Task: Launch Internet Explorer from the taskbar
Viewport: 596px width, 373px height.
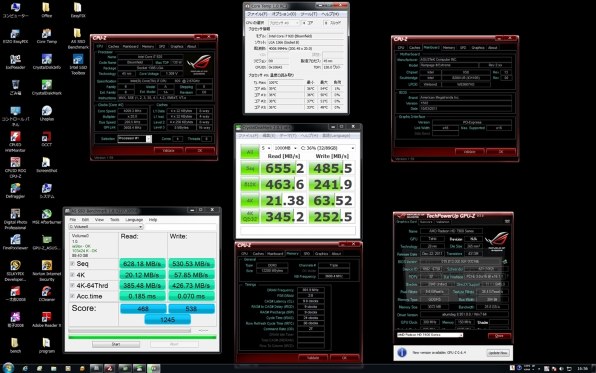Action: (x=25, y=368)
